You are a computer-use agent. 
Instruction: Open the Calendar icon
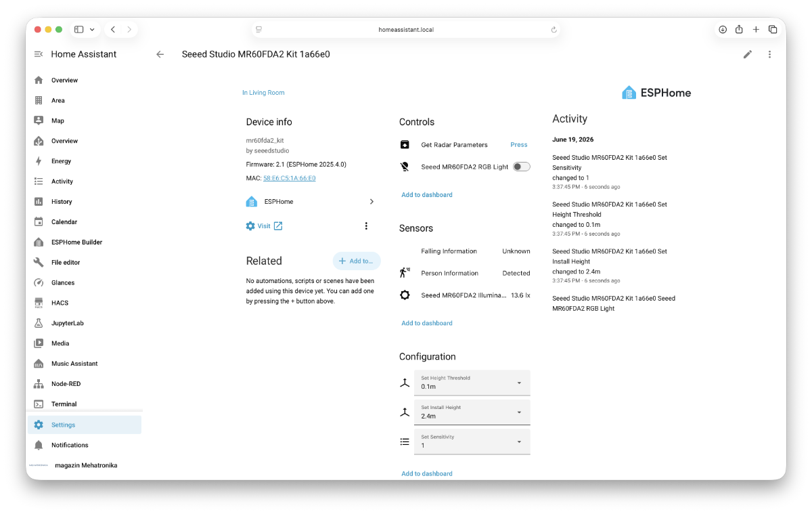click(39, 221)
